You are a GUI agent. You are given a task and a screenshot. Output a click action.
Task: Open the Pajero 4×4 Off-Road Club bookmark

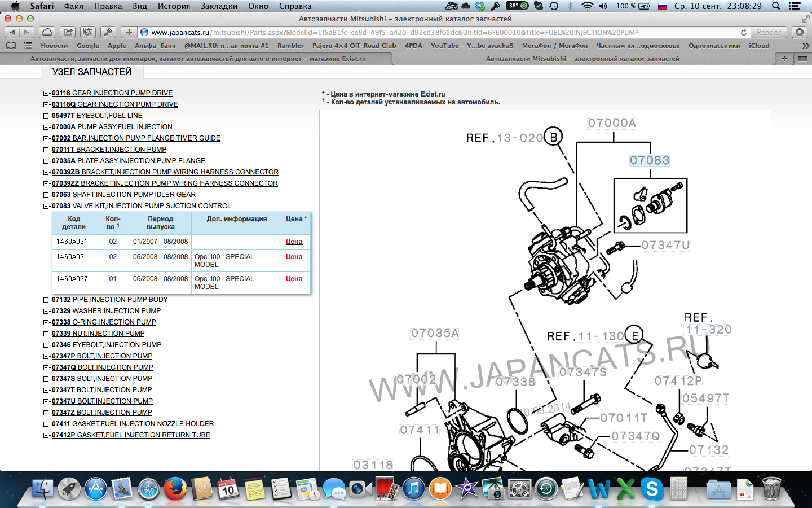click(x=354, y=46)
